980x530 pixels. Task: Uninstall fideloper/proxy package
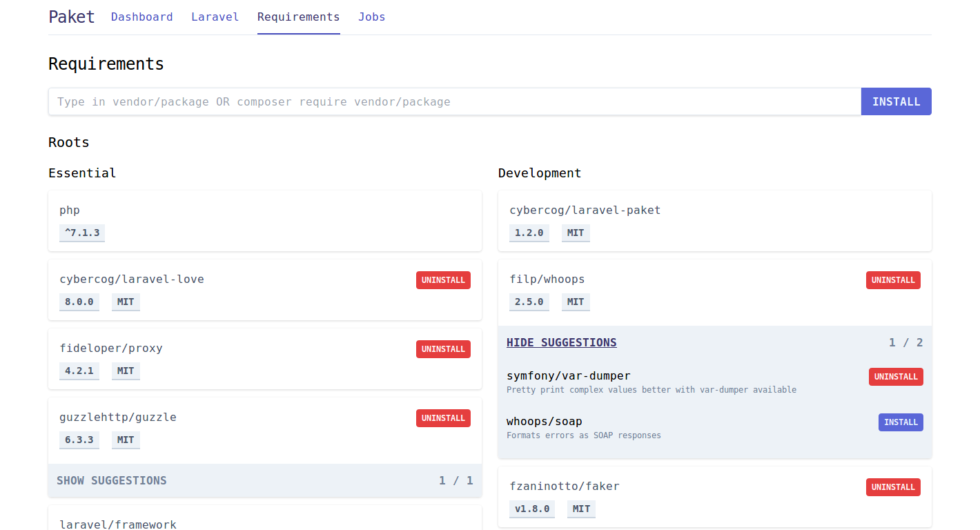click(443, 349)
